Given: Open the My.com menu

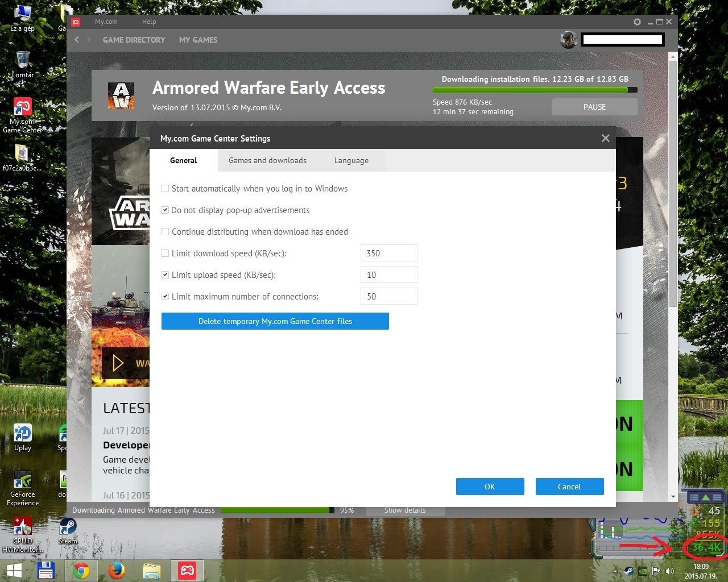Looking at the screenshot, I should point(106,22).
